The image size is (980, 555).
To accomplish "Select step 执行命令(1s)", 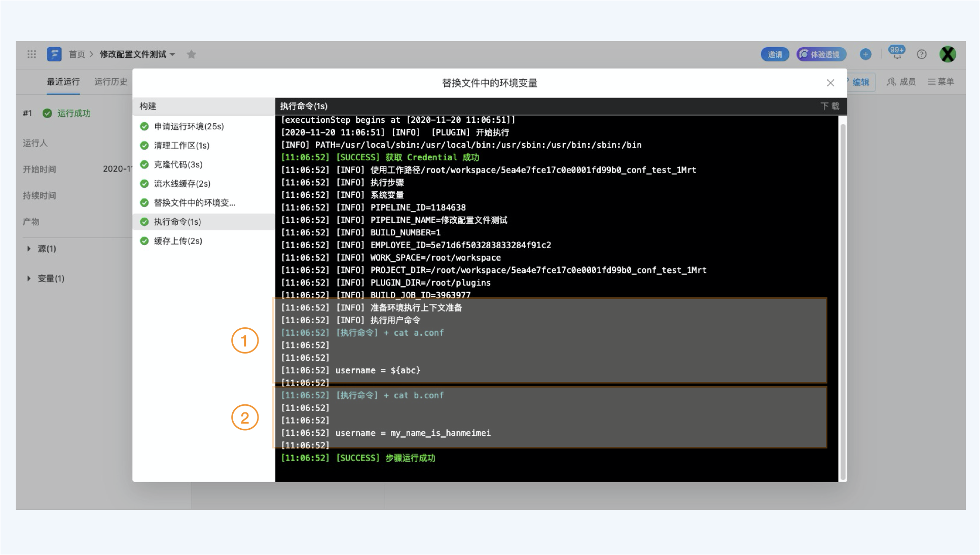I will [x=203, y=222].
